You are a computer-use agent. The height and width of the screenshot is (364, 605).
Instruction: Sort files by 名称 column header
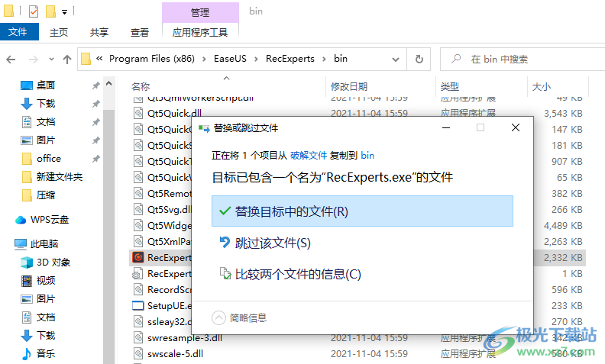pyautogui.click(x=141, y=87)
